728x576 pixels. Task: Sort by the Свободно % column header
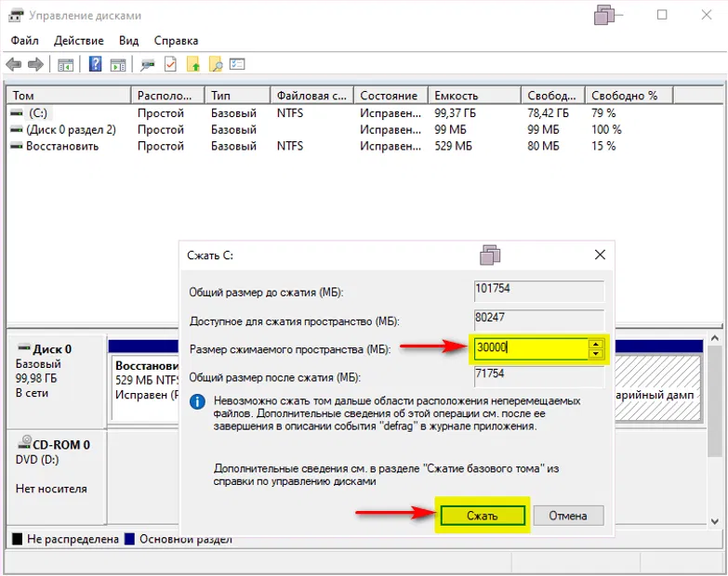629,96
